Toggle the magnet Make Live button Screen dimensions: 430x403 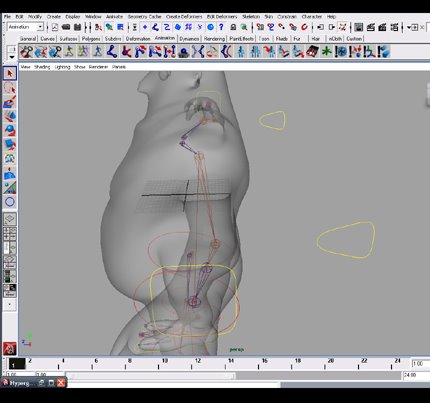pyautogui.click(x=304, y=27)
